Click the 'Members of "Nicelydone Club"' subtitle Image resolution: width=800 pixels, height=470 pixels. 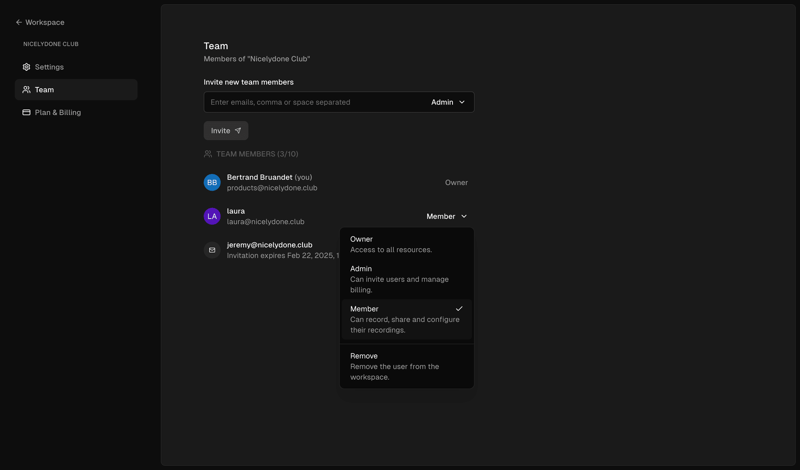pyautogui.click(x=257, y=59)
